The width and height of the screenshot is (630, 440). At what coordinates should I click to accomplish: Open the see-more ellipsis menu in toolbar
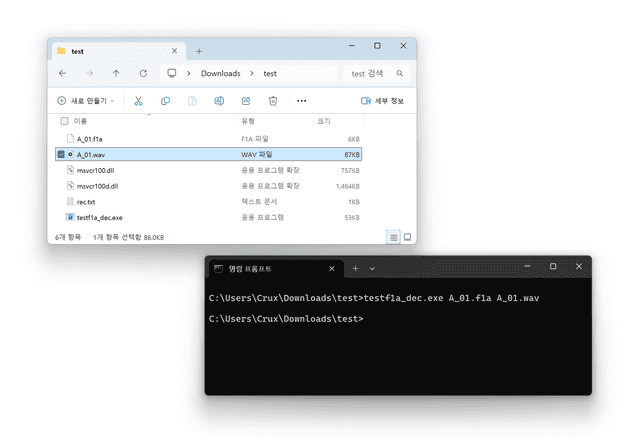coord(302,101)
